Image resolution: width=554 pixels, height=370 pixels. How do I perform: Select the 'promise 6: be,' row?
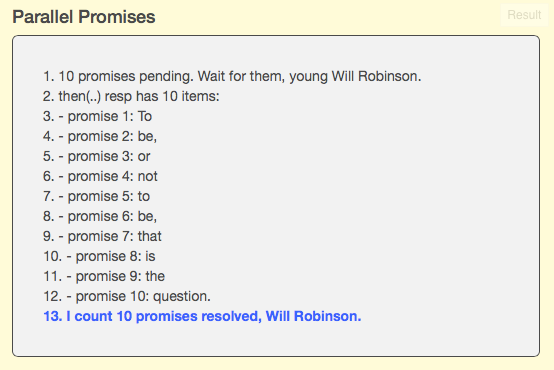(x=100, y=216)
